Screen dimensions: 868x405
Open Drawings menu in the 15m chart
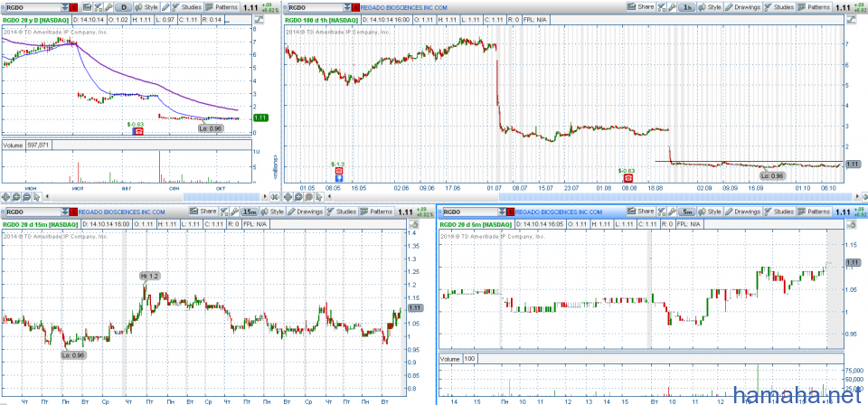coord(305,212)
